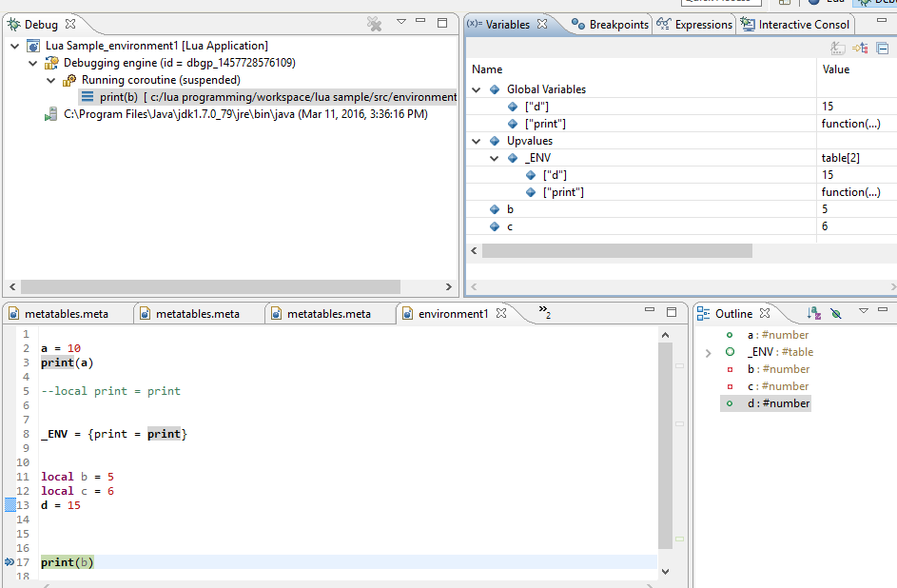The height and width of the screenshot is (588, 897).
Task: Select the local variable c row
Action: (x=681, y=226)
